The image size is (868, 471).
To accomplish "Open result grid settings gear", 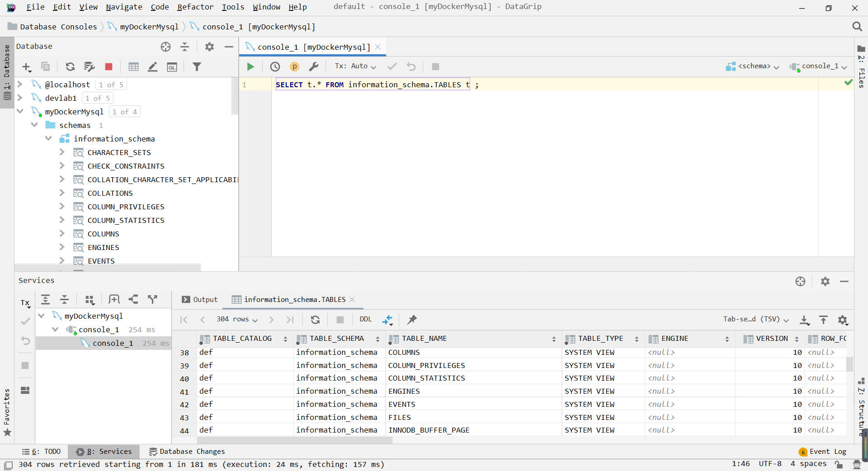I will [843, 320].
